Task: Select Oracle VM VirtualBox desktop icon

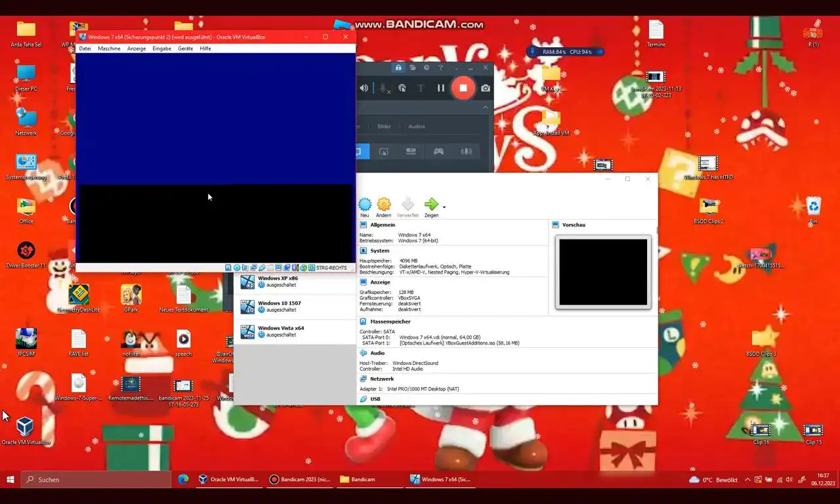Action: [26, 431]
